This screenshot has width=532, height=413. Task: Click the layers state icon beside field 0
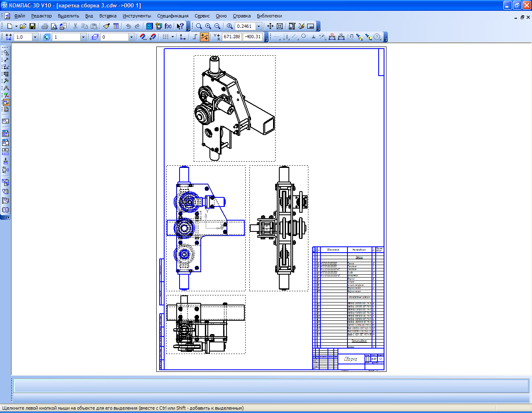click(95, 37)
